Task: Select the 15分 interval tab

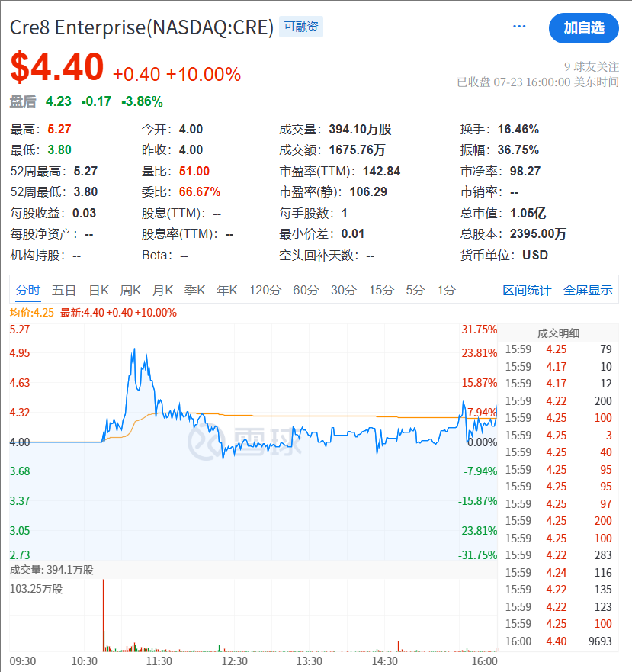Action: coord(381,290)
